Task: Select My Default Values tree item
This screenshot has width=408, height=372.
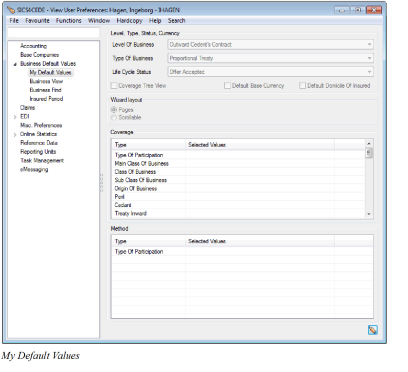Action: 51,72
